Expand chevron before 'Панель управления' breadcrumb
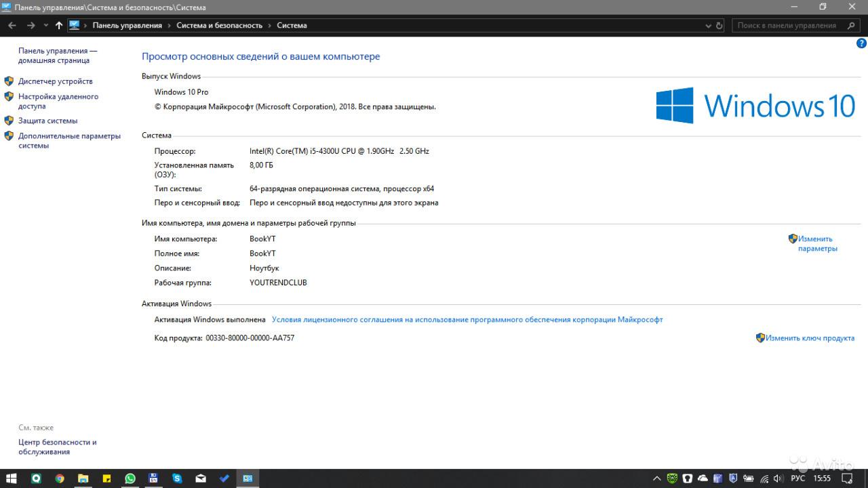The image size is (868, 488). pyautogui.click(x=85, y=25)
